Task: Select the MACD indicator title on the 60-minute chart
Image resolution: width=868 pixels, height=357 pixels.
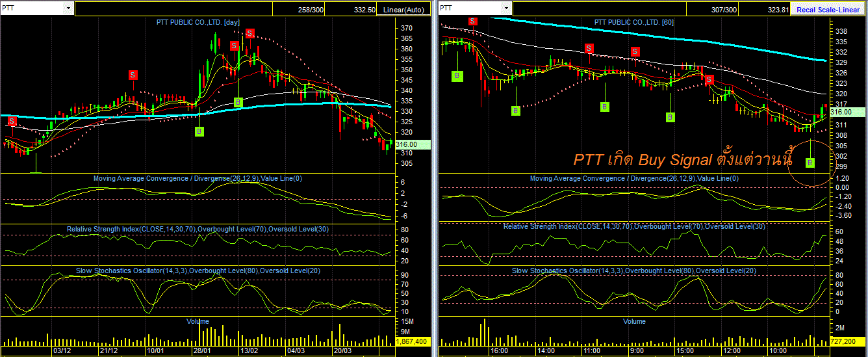Action: coord(635,178)
